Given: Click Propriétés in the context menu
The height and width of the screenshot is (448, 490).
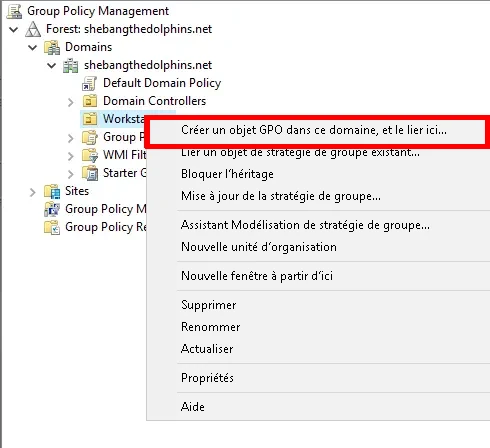Looking at the screenshot, I should coord(207,378).
